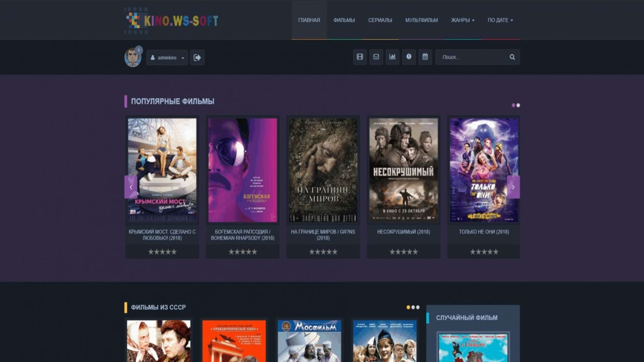This screenshot has height=362, width=644.
Task: Select second popular films carousel dot
Action: point(518,105)
